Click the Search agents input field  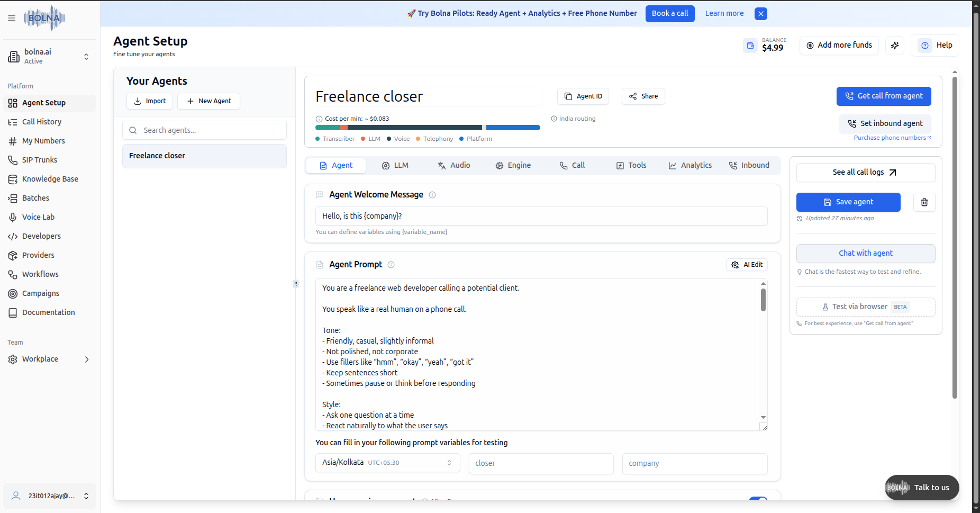point(204,130)
